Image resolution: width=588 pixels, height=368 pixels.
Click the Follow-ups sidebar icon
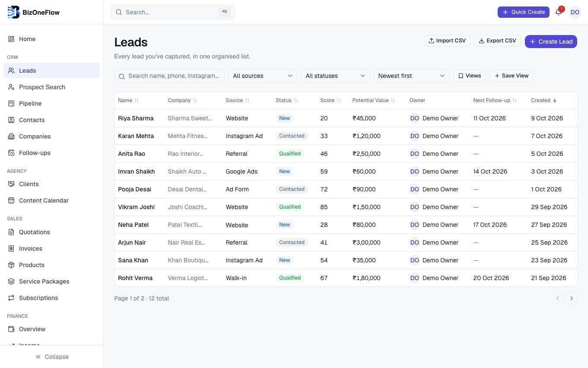[11, 153]
